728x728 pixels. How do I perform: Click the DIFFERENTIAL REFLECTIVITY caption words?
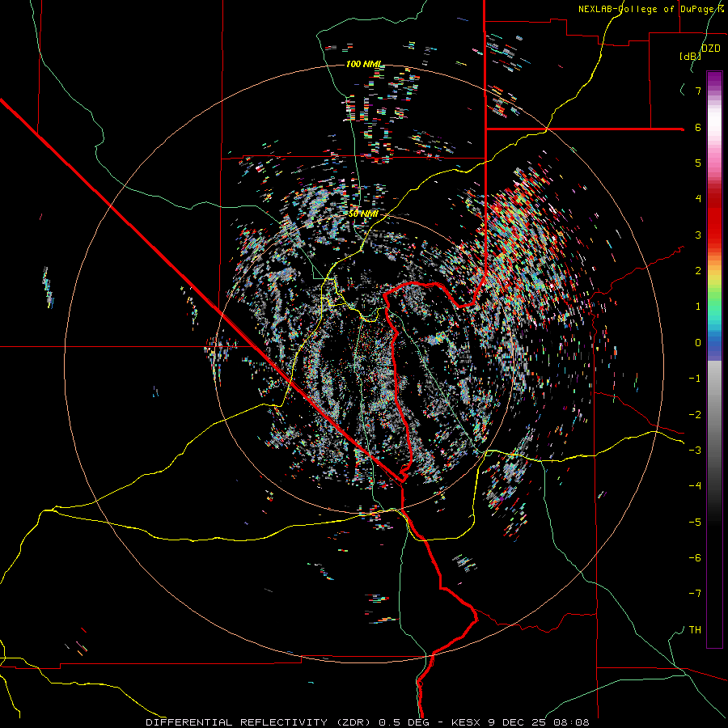(236, 722)
